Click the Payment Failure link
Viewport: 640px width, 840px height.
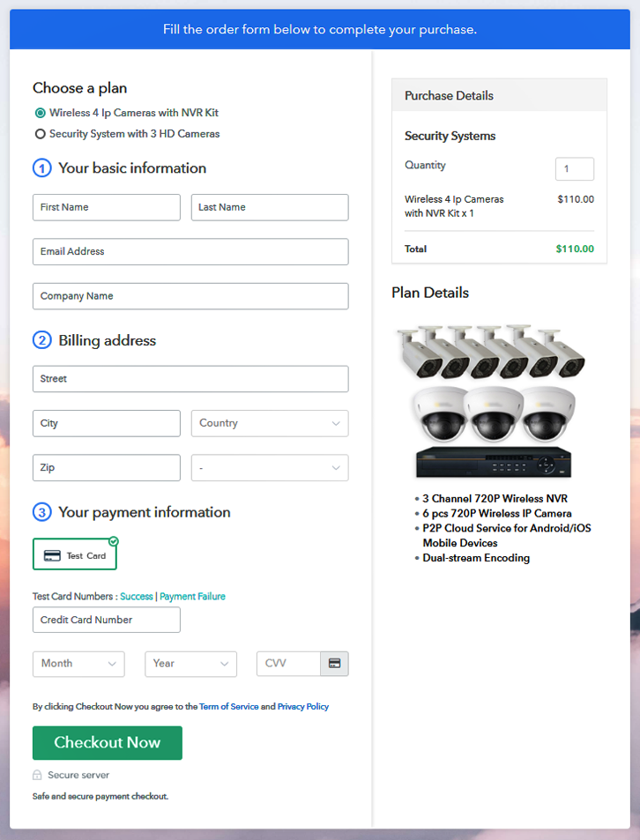coord(192,597)
